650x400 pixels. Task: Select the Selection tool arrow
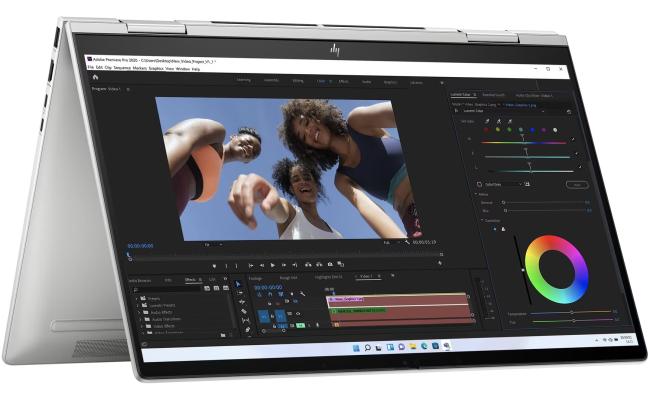[x=238, y=284]
